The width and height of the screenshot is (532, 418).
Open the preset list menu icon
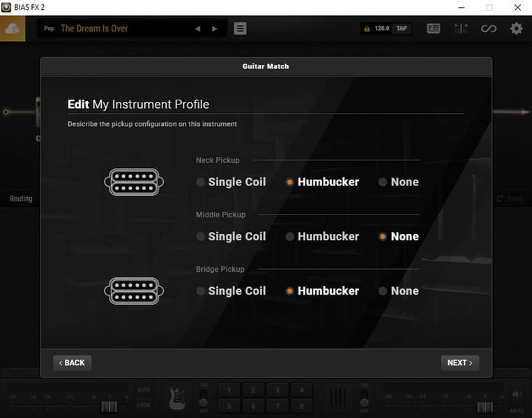(x=241, y=29)
